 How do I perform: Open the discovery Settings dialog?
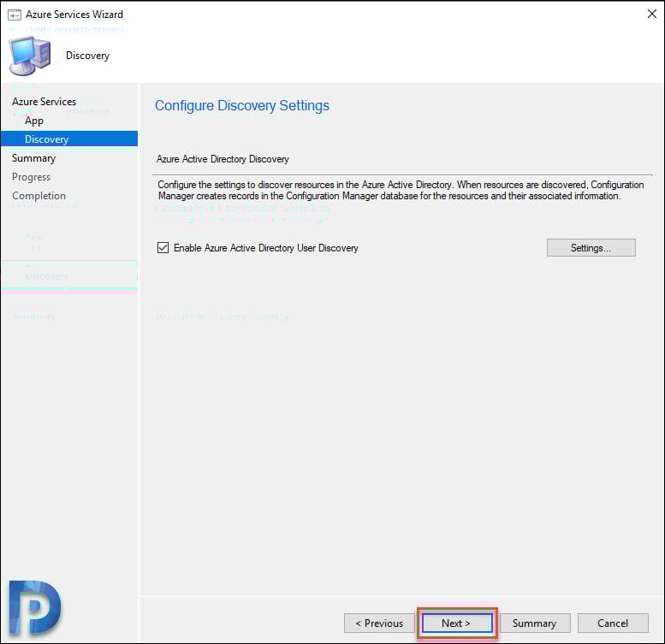(591, 248)
